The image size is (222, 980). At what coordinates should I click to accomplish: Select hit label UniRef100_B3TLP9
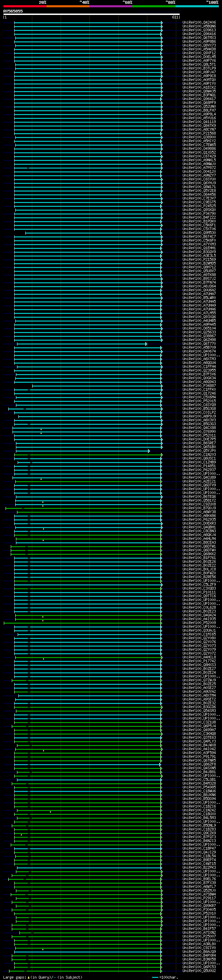point(199,68)
